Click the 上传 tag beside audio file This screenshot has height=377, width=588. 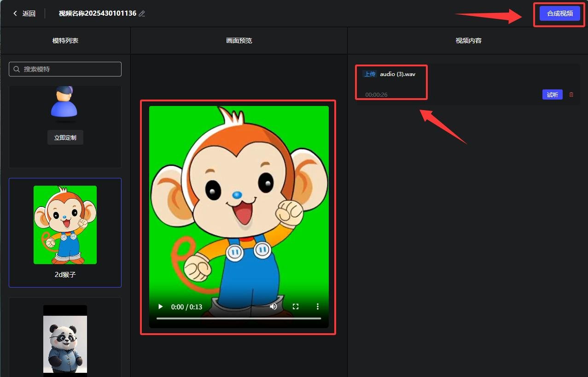[x=369, y=74]
